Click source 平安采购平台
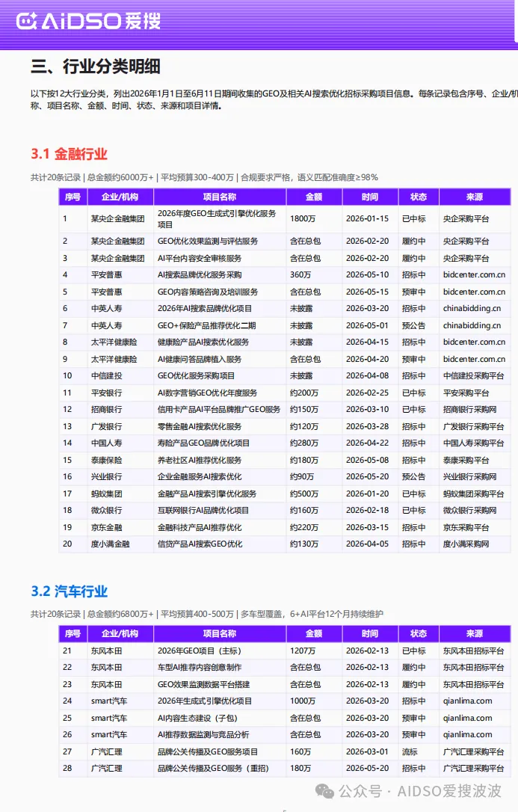This screenshot has height=812, width=518. click(x=466, y=393)
